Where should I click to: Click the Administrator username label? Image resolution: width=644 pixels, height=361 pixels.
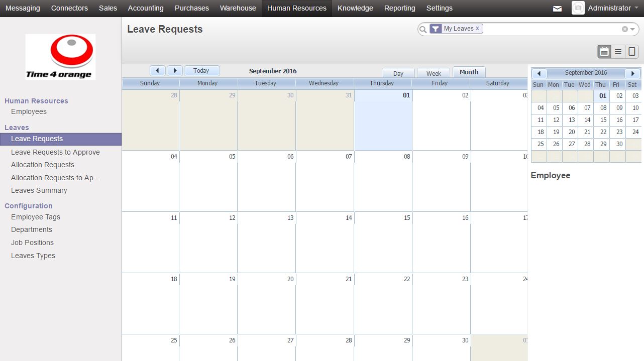tap(609, 8)
